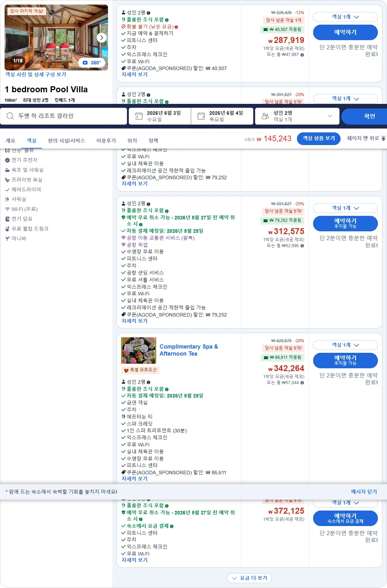387x588 pixels.
Task: Open the 360° view badge on room photo
Action: [92, 63]
